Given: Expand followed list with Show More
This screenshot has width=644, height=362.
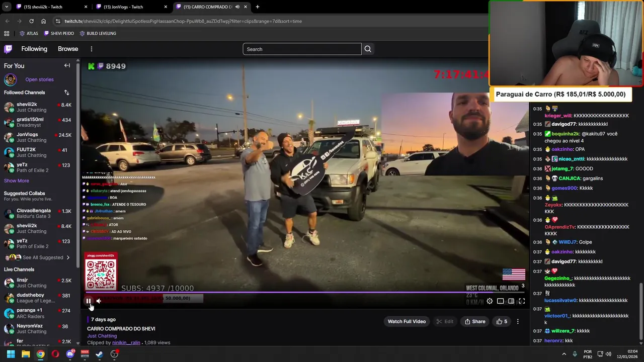Looking at the screenshot, I should pyautogui.click(x=17, y=180).
